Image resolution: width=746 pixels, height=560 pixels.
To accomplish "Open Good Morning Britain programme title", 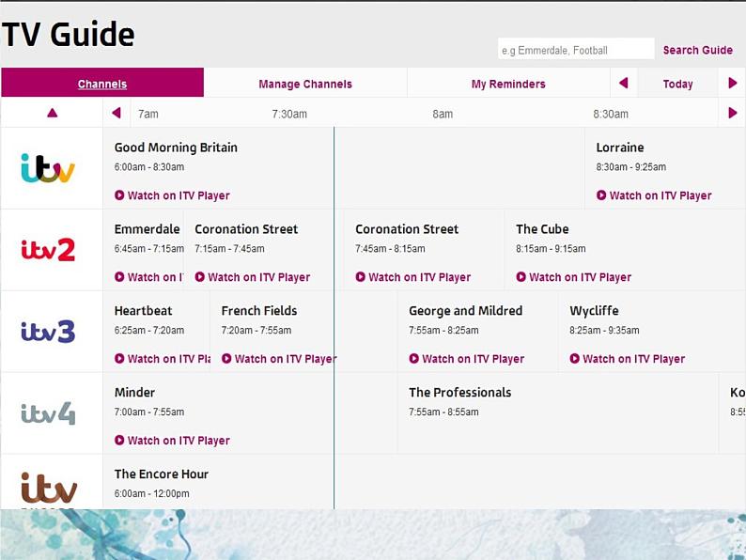I will (176, 148).
